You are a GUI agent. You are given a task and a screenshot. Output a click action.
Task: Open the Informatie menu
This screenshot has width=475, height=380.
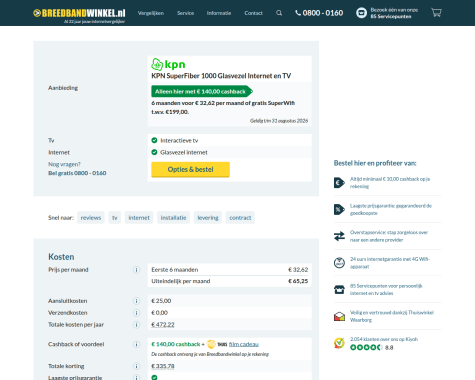(219, 13)
